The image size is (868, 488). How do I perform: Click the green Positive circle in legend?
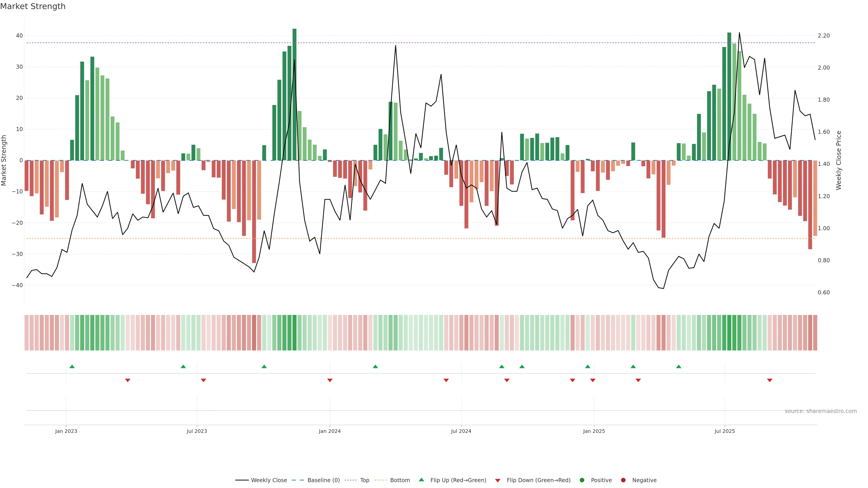(x=582, y=480)
